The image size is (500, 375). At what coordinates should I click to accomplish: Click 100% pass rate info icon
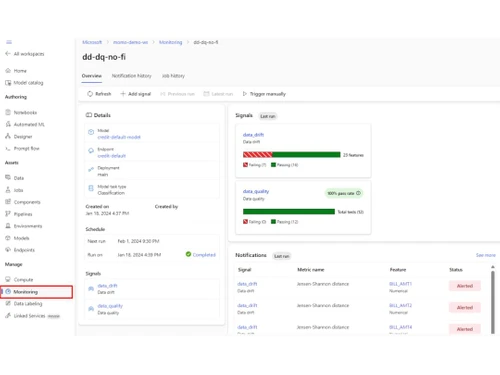pos(358,193)
